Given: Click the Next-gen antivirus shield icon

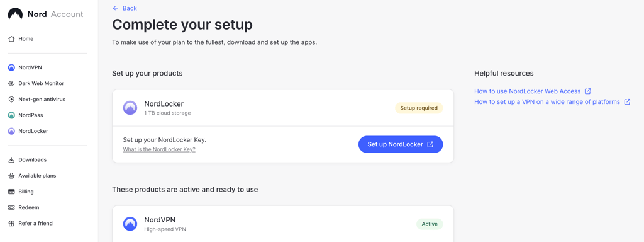Looking at the screenshot, I should pos(11,100).
